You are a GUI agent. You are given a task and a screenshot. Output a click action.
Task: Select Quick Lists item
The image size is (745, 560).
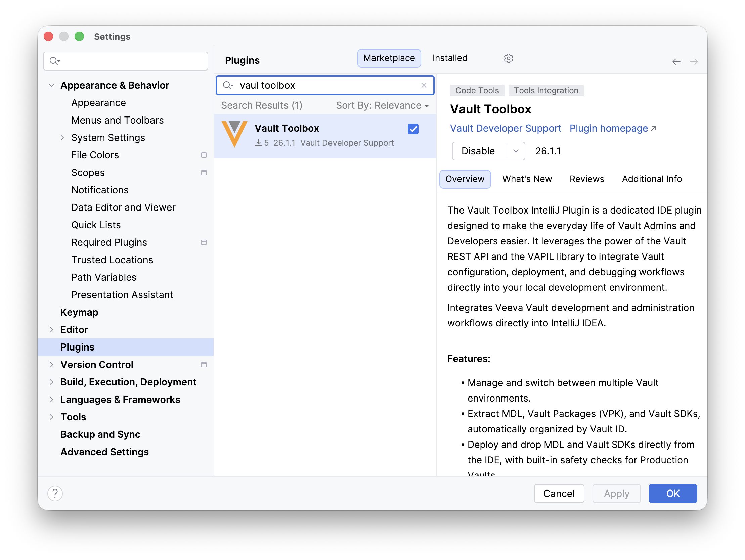(x=96, y=225)
